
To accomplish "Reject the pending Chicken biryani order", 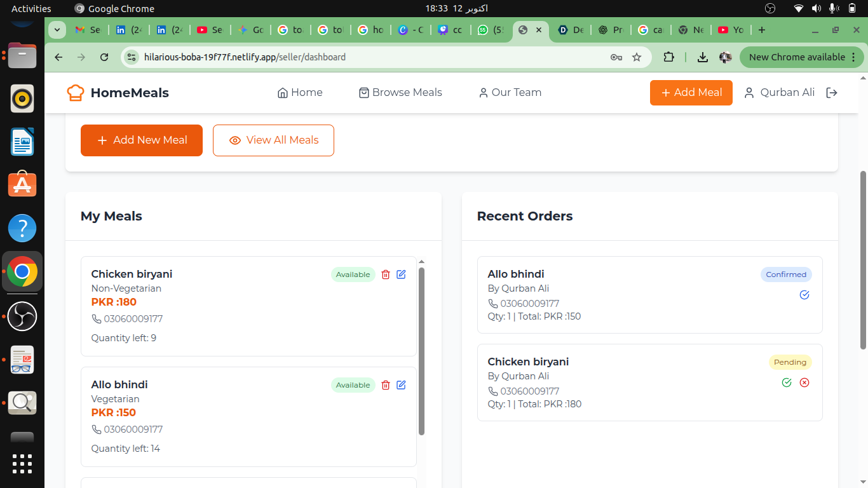I will (x=804, y=383).
